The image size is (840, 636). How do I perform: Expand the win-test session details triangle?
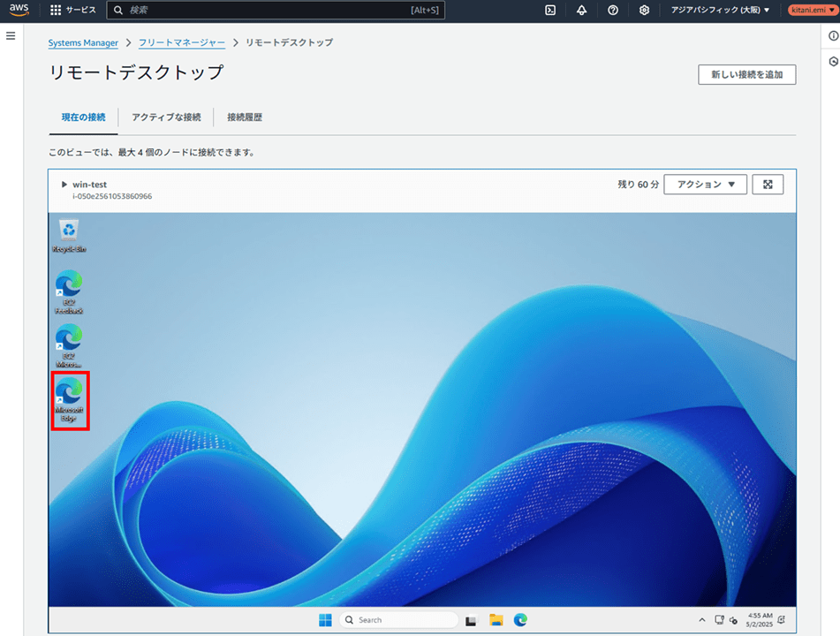64,185
